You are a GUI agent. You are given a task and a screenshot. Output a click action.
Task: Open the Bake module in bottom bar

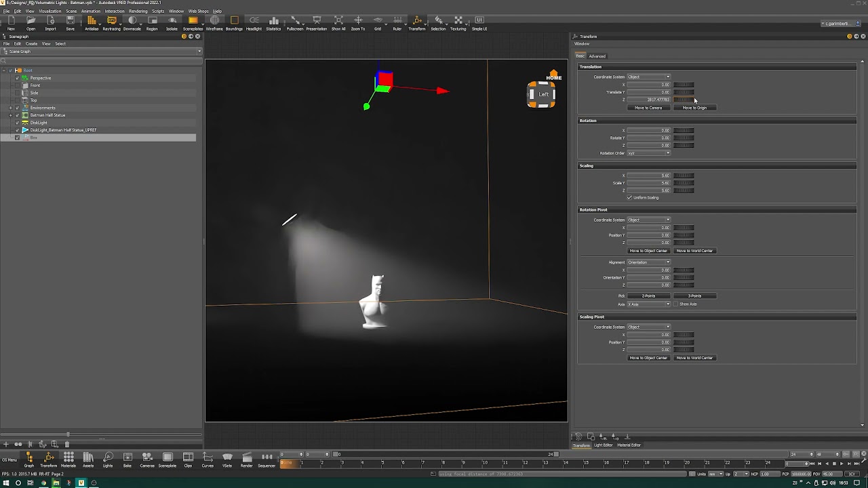[x=127, y=460]
